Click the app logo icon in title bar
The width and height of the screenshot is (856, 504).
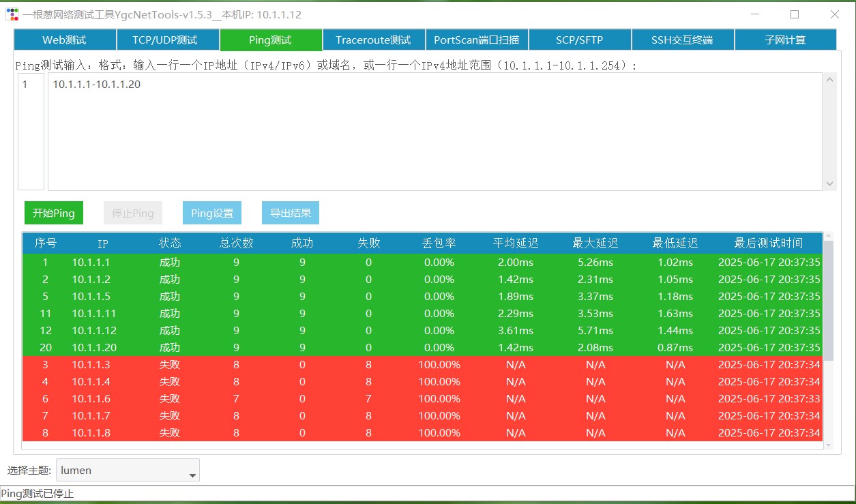pyautogui.click(x=12, y=14)
